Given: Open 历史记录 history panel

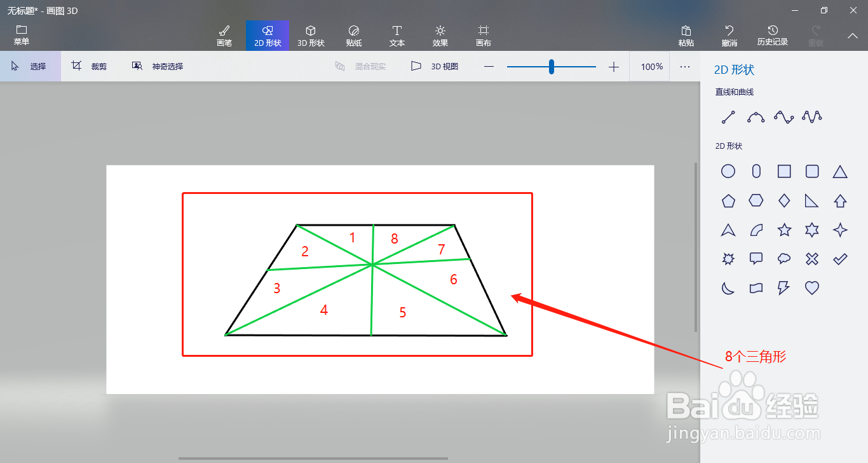Looking at the screenshot, I should [773, 36].
